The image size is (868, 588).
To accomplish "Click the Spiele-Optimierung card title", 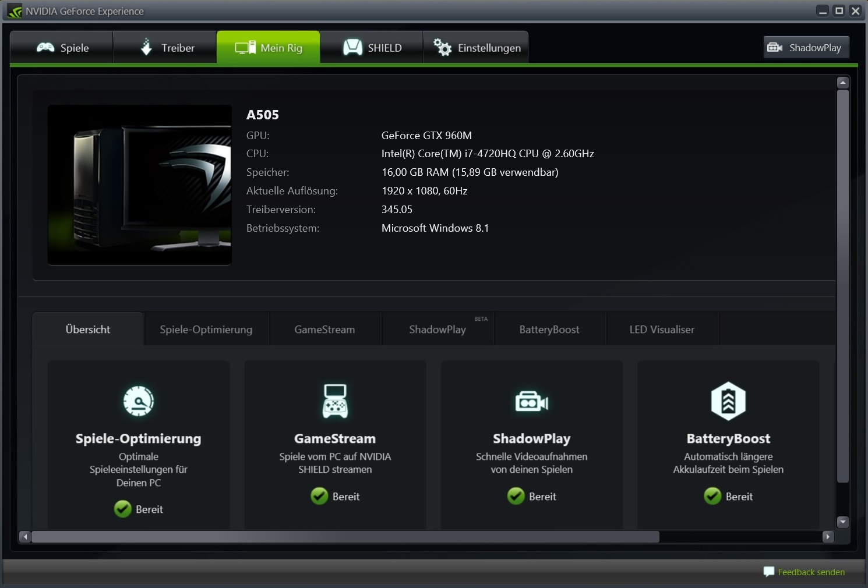I will click(139, 438).
